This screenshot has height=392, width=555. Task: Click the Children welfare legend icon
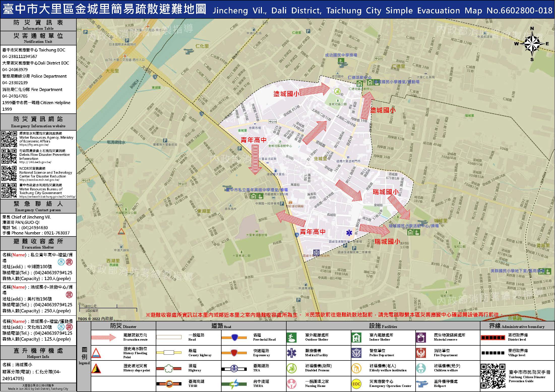coord(421,368)
